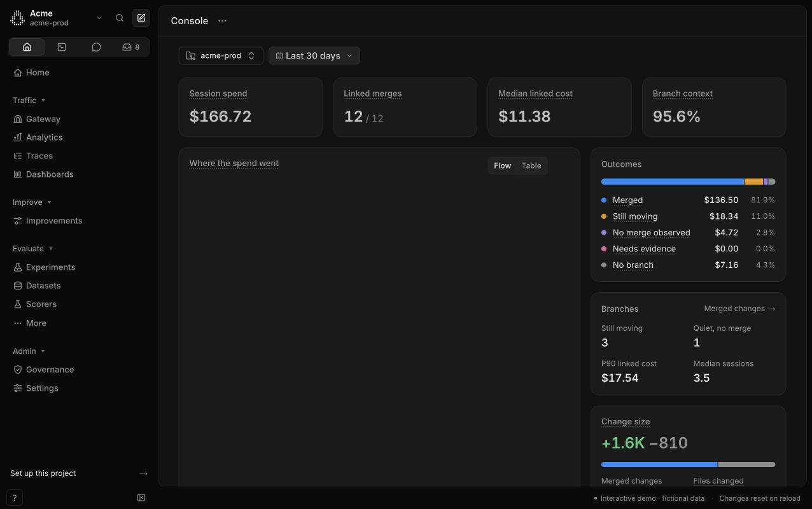812x509 pixels.
Task: Click the Session spend label
Action: coord(218,94)
